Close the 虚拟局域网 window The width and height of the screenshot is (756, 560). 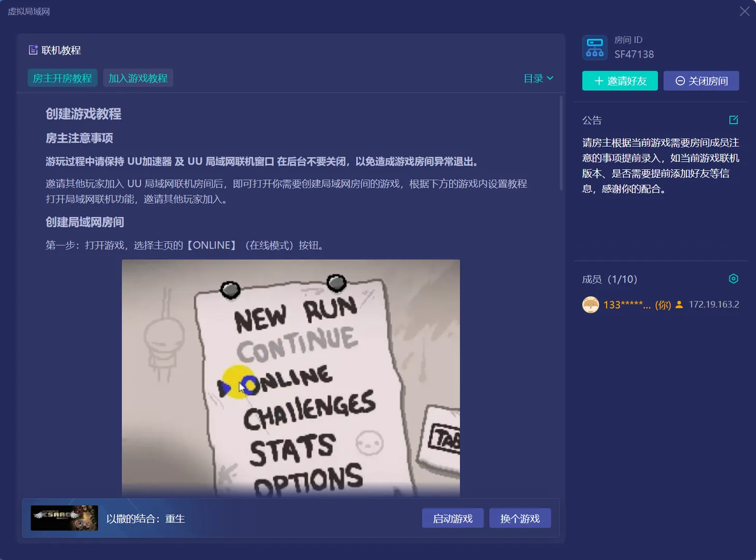pyautogui.click(x=745, y=11)
